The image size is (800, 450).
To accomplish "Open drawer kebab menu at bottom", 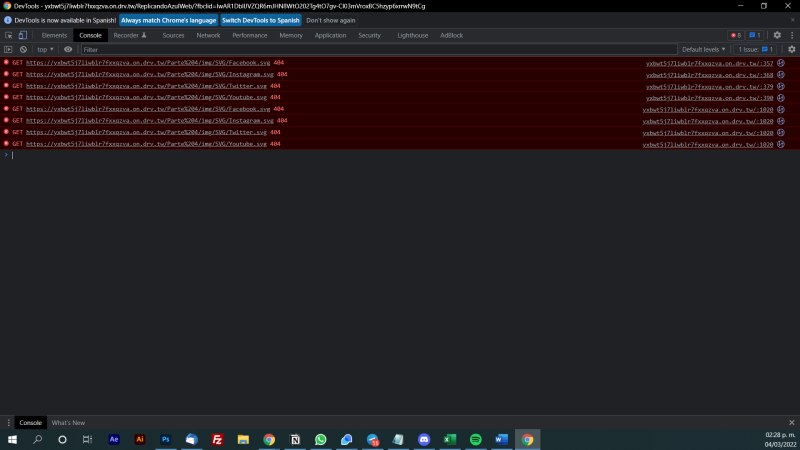I will 8,422.
